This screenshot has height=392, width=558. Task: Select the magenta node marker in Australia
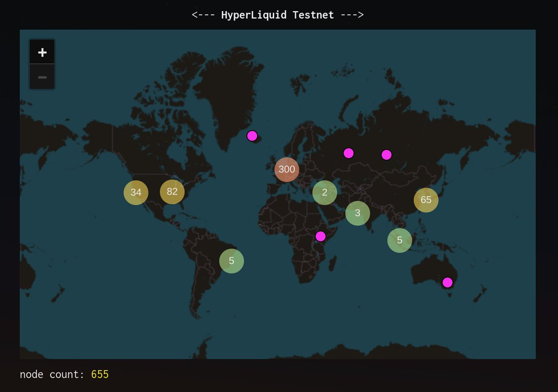tap(447, 282)
